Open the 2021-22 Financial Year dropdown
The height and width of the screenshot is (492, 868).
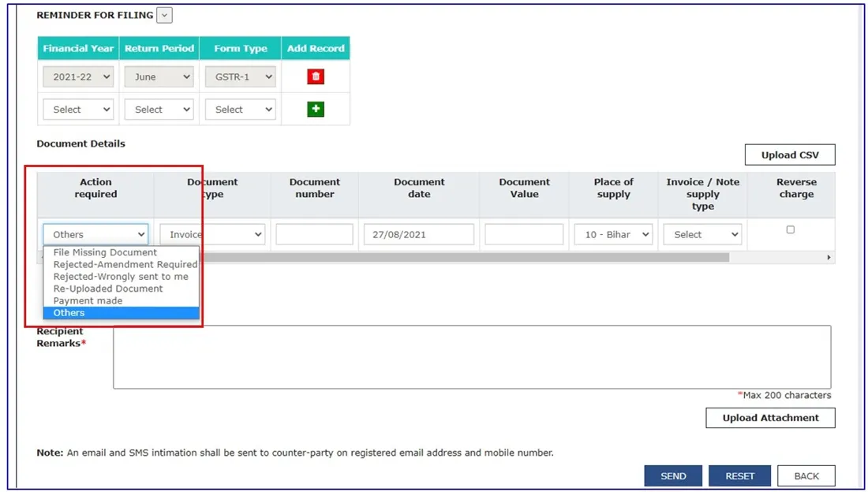click(78, 77)
